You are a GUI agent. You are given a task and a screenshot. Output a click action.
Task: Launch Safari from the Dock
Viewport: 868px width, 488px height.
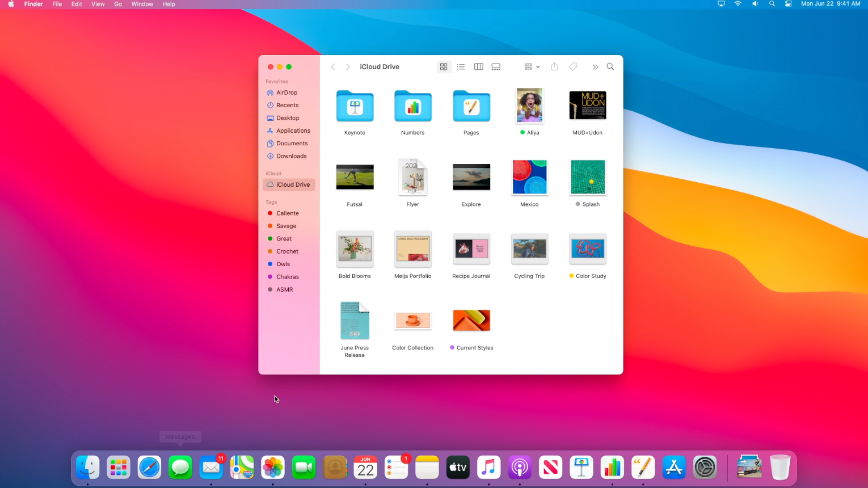coord(149,468)
